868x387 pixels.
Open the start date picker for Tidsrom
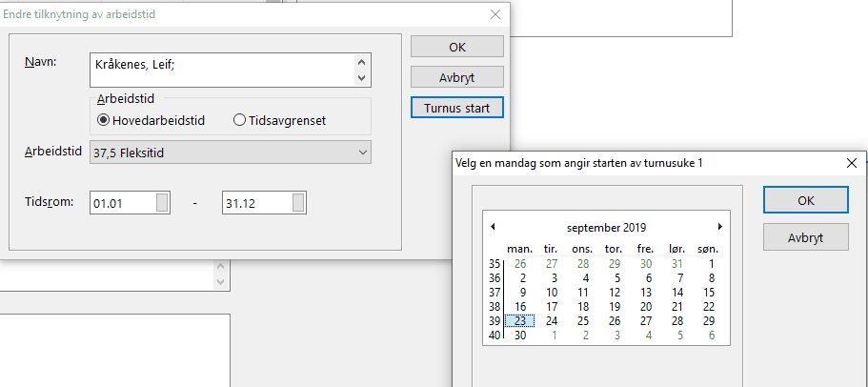coord(163,202)
